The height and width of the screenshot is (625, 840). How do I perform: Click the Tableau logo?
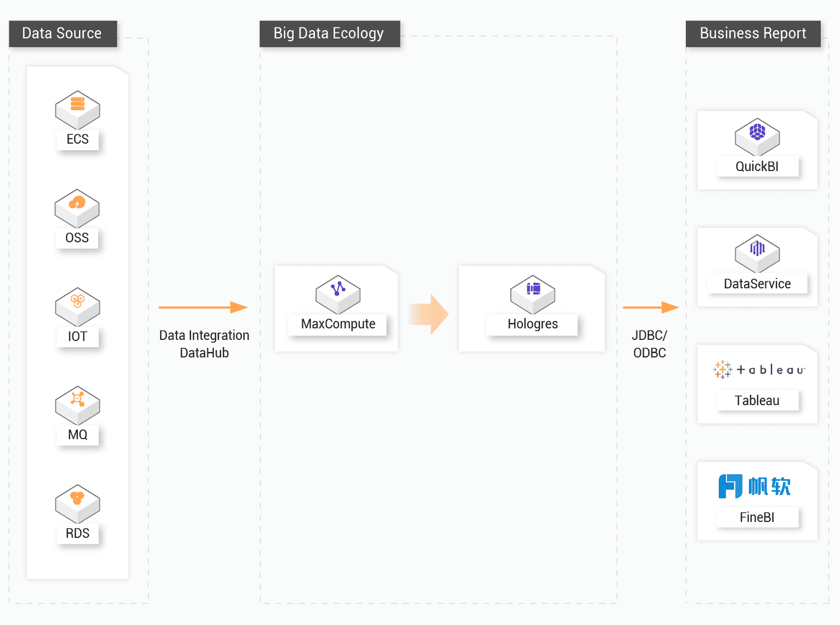758,370
